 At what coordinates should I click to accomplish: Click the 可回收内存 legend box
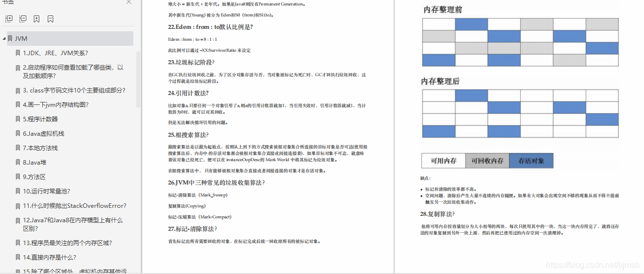[x=487, y=161]
